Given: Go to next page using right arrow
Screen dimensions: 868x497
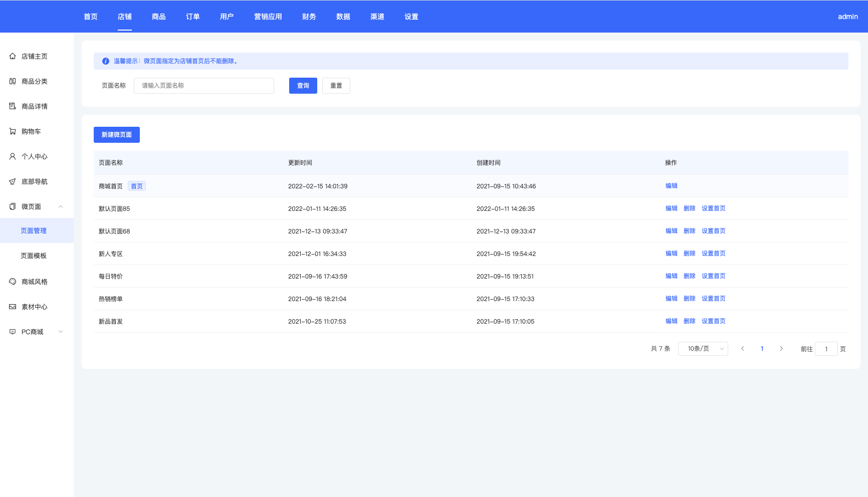Looking at the screenshot, I should point(781,349).
